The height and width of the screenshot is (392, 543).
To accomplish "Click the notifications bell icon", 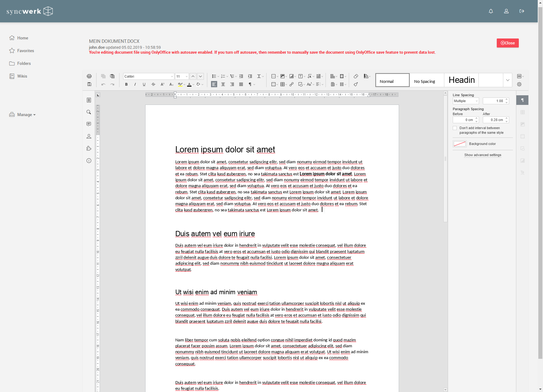I will click(x=491, y=11).
